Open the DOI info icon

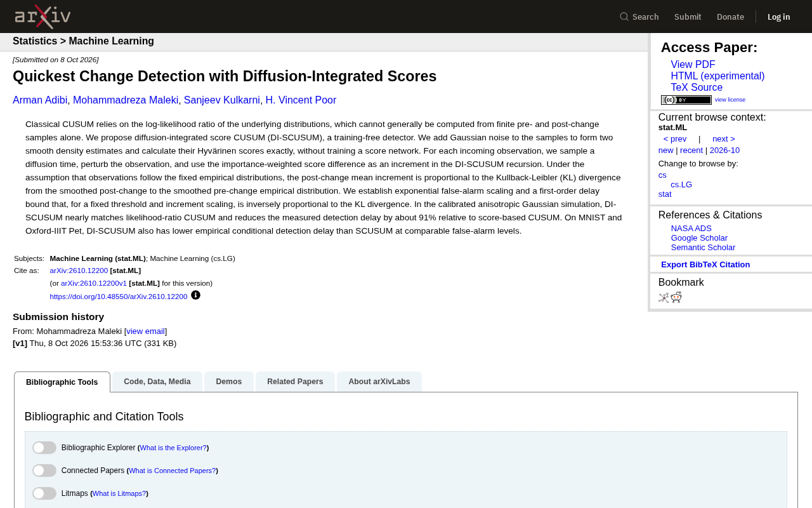(x=195, y=295)
